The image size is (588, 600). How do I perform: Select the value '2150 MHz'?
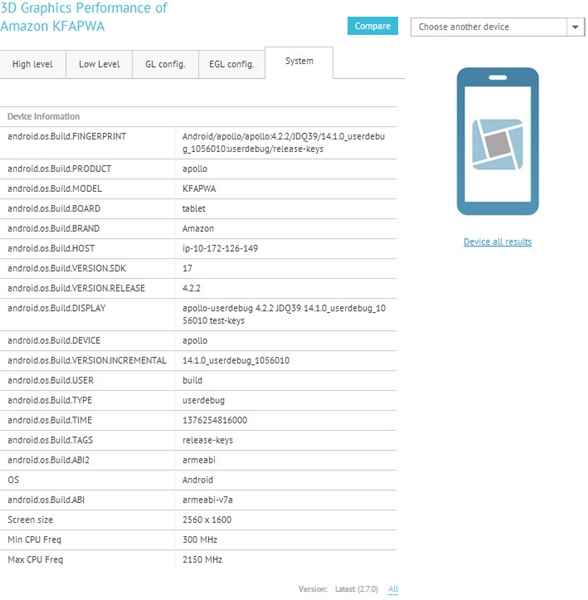tap(202, 559)
